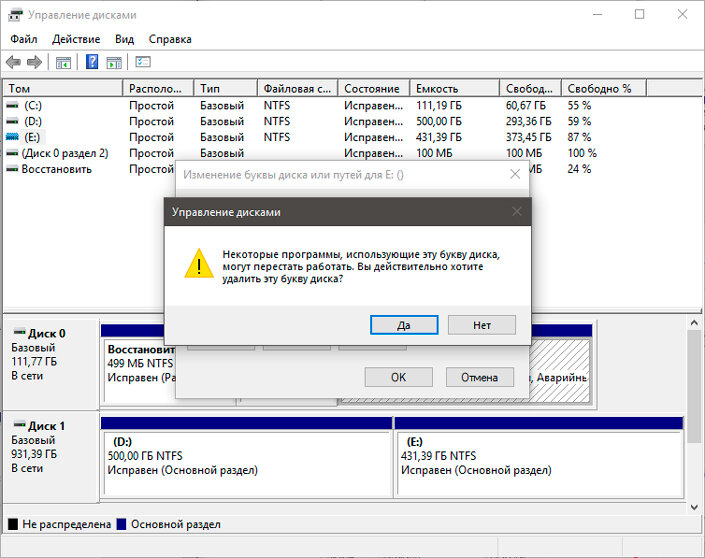Click the disk pane scrollbar up arrow
This screenshot has height=558, width=705.
(694, 323)
